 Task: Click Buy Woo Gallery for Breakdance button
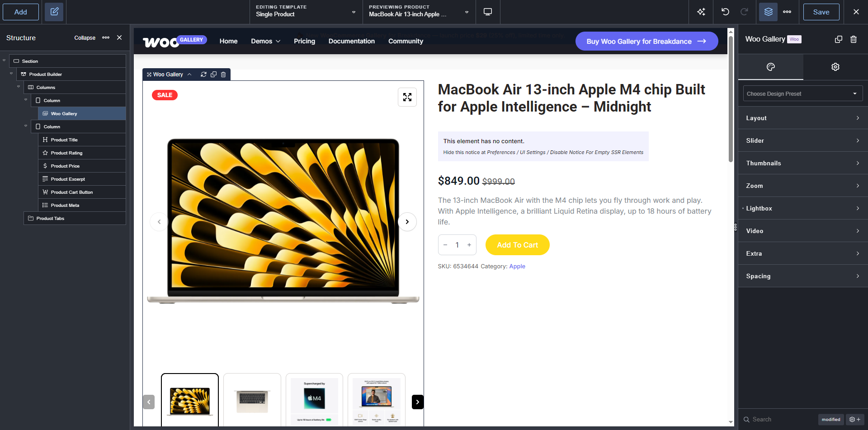[x=646, y=41]
